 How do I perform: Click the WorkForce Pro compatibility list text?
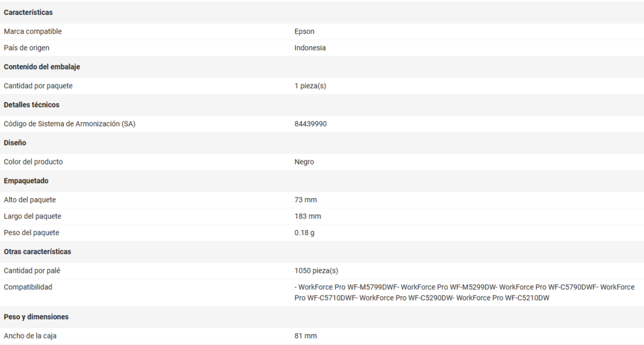pyautogui.click(x=464, y=292)
